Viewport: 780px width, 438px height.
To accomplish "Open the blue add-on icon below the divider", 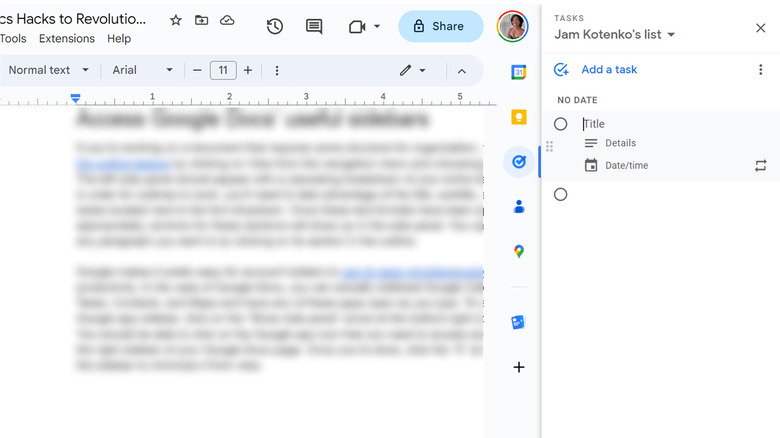I will point(518,322).
